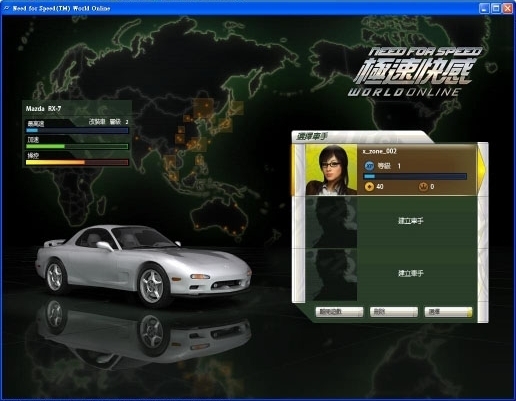Click the 選擇 select button with yellow edge
Viewport: 516px width, 401px height.
pos(448,312)
